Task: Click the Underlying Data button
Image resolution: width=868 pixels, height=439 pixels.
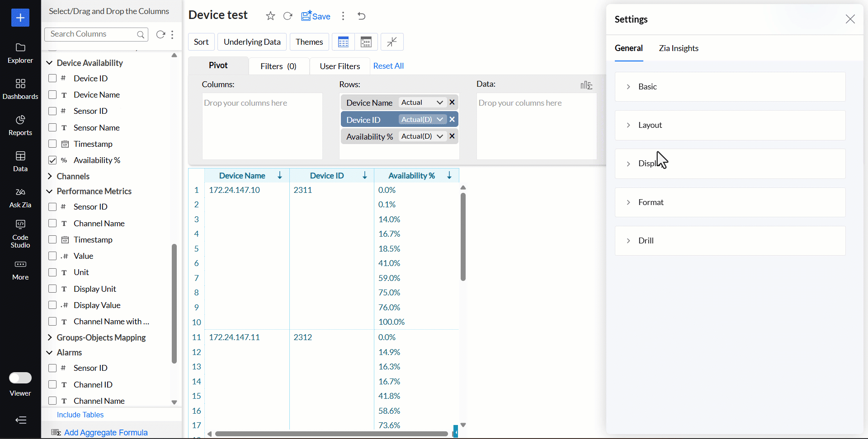Action: tap(252, 42)
